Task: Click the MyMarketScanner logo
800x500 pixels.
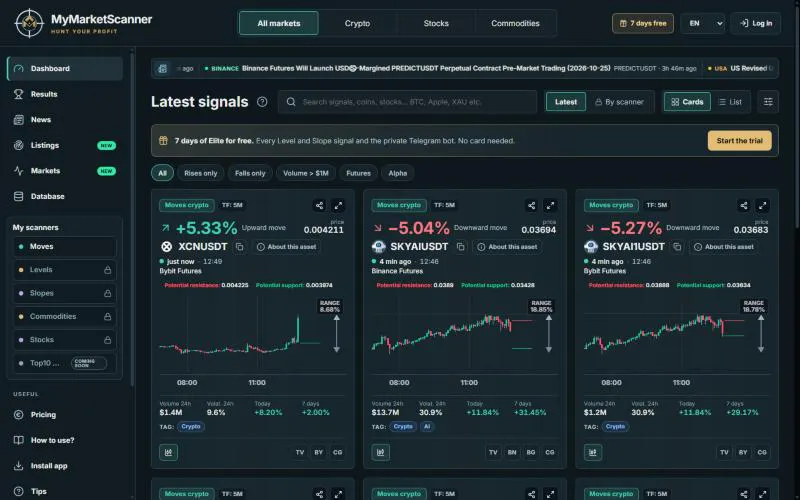Action: pyautogui.click(x=83, y=23)
